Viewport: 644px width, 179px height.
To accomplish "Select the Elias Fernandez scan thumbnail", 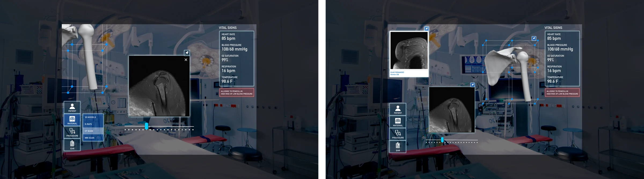I will click(x=409, y=50).
